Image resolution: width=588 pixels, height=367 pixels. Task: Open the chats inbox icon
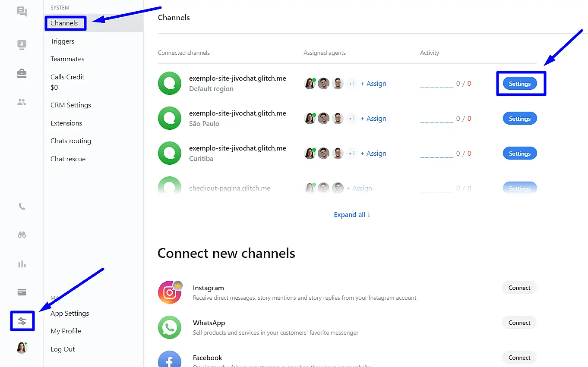22,12
